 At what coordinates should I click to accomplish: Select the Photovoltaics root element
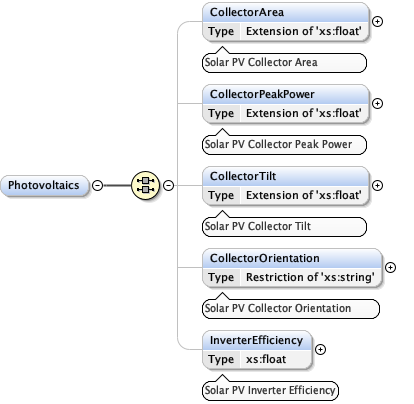click(x=44, y=185)
